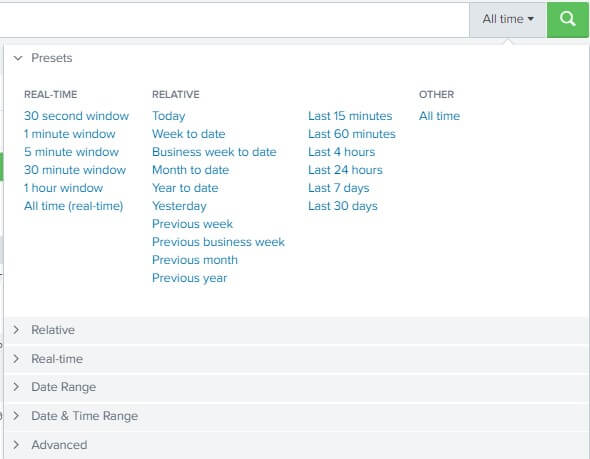Pick All time (real-time) preset
Screen dimensions: 590x459
pyautogui.click(x=74, y=206)
